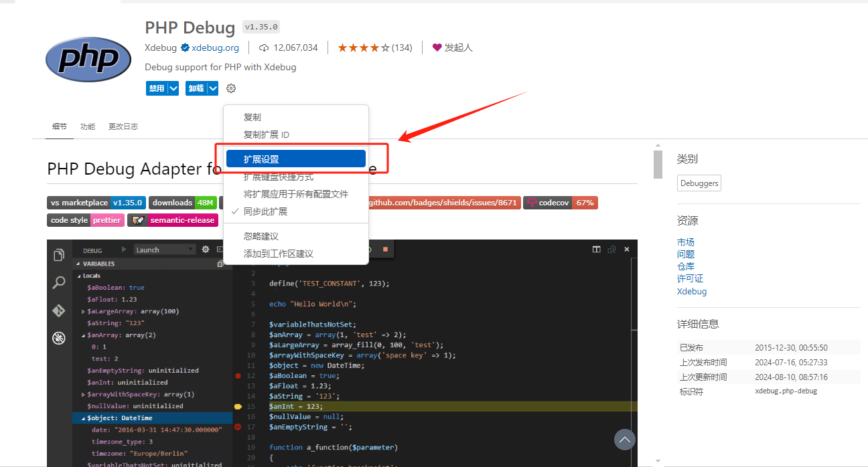Click the yellow current-line marker at line 15

click(238, 406)
